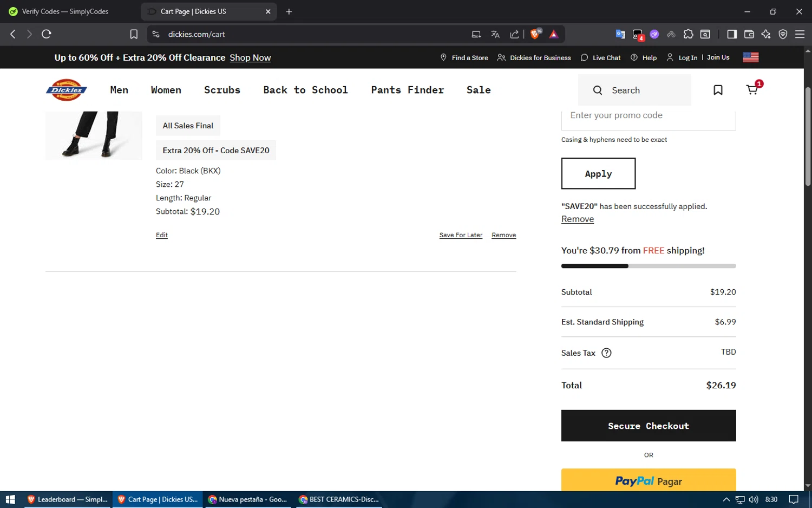Edit the cart item

[x=162, y=235]
